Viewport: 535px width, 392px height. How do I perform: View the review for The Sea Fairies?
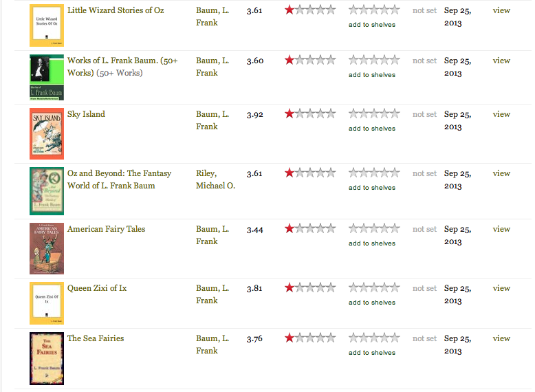coord(501,338)
